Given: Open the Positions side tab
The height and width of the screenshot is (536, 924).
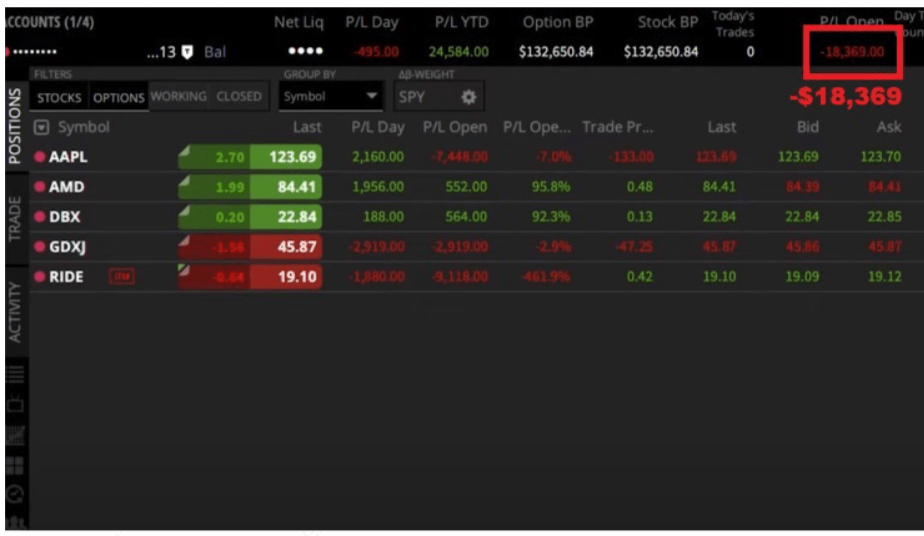Looking at the screenshot, I should coord(15,125).
